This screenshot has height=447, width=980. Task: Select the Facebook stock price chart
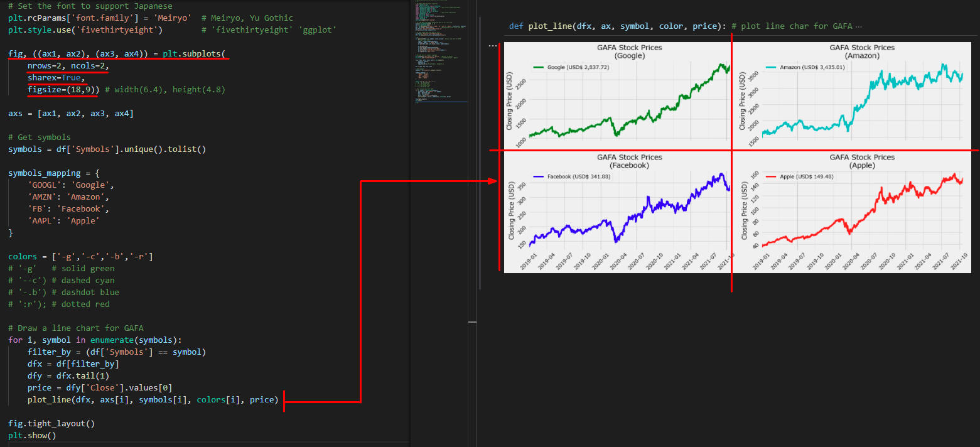(618, 212)
